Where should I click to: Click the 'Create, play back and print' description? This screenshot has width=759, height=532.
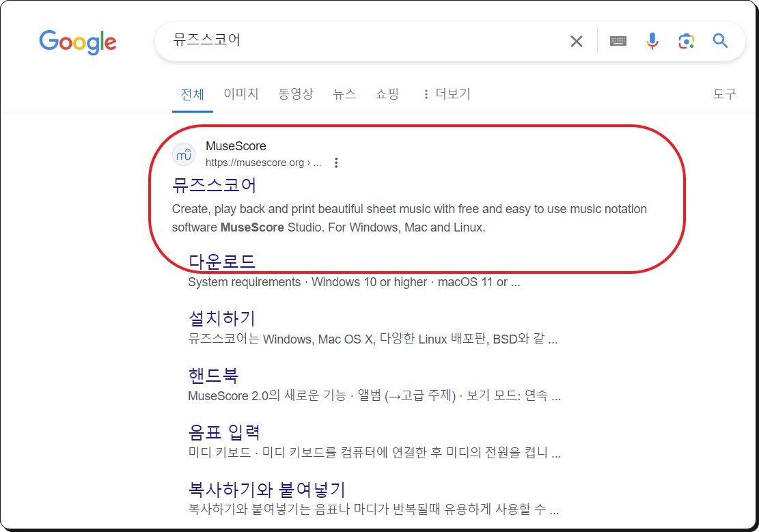(x=409, y=219)
